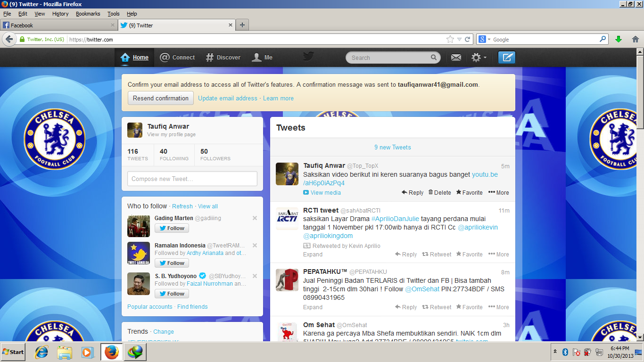View the 50 followers count

pos(215,155)
